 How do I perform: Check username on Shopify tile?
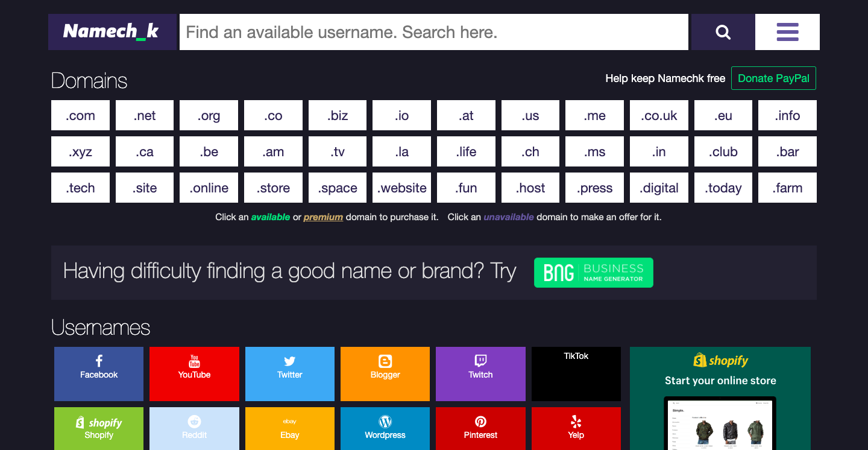click(99, 429)
